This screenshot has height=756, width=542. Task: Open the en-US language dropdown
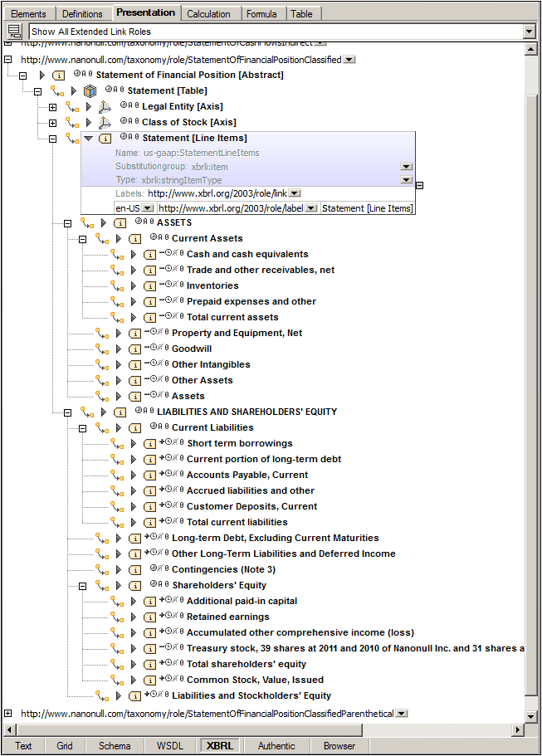pos(147,208)
